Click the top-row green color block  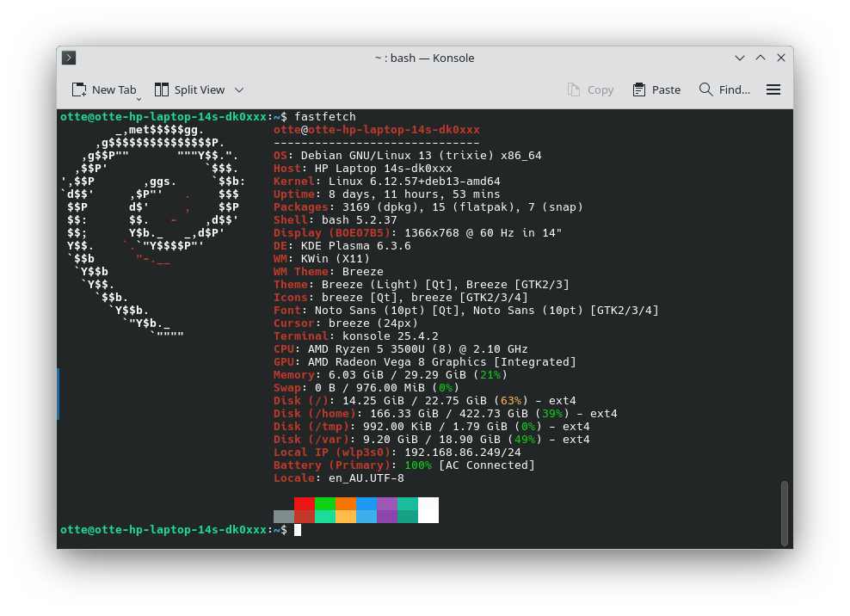(324, 503)
